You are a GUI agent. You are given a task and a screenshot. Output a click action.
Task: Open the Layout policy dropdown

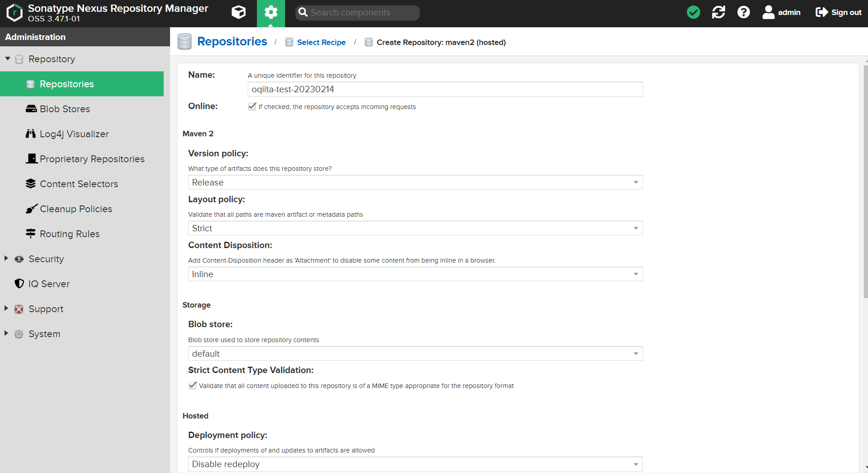tap(415, 228)
